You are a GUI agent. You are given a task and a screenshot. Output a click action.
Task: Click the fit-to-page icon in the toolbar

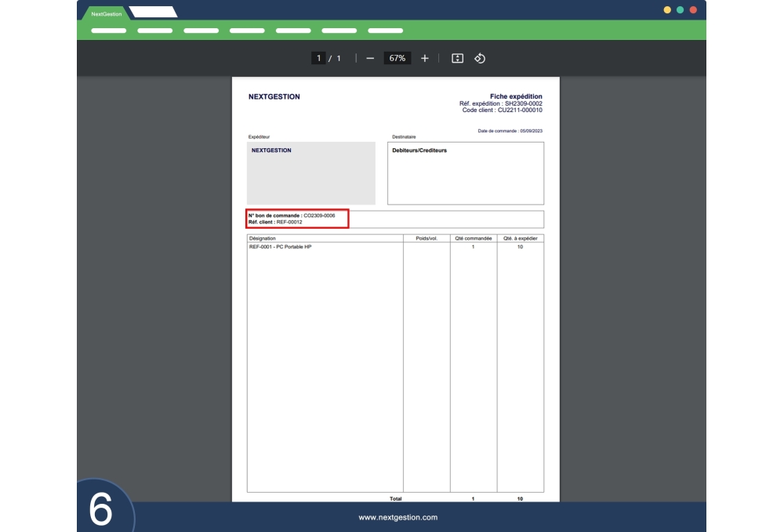pos(457,57)
